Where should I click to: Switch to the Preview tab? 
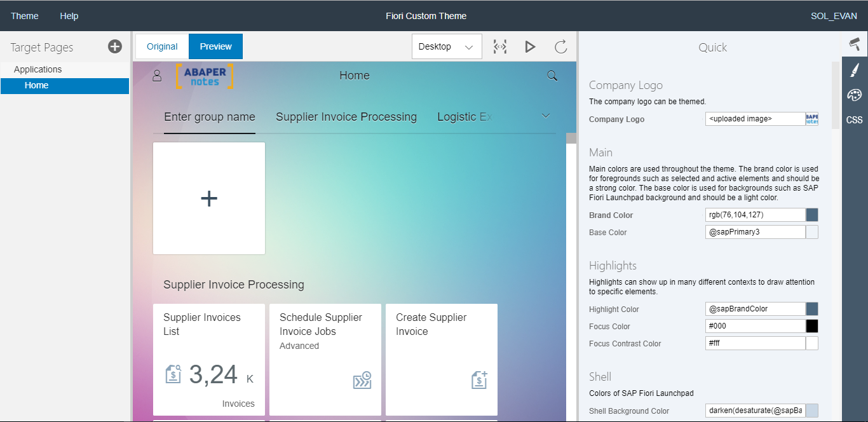(215, 46)
